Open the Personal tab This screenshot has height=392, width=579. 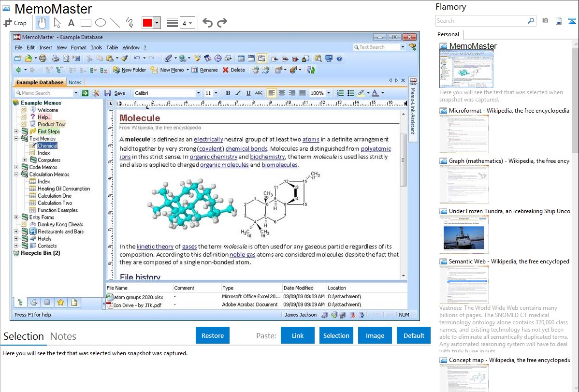point(448,34)
